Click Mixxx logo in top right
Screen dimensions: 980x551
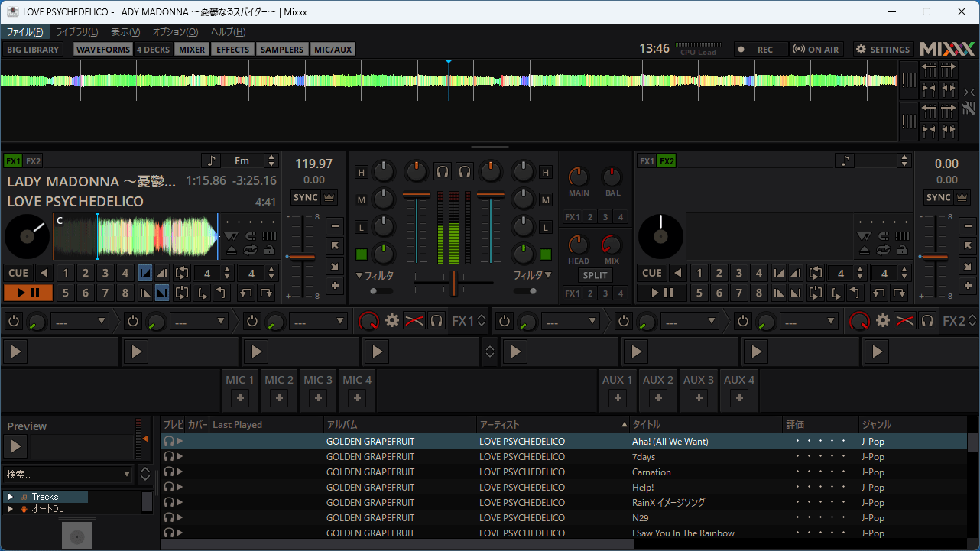(947, 49)
